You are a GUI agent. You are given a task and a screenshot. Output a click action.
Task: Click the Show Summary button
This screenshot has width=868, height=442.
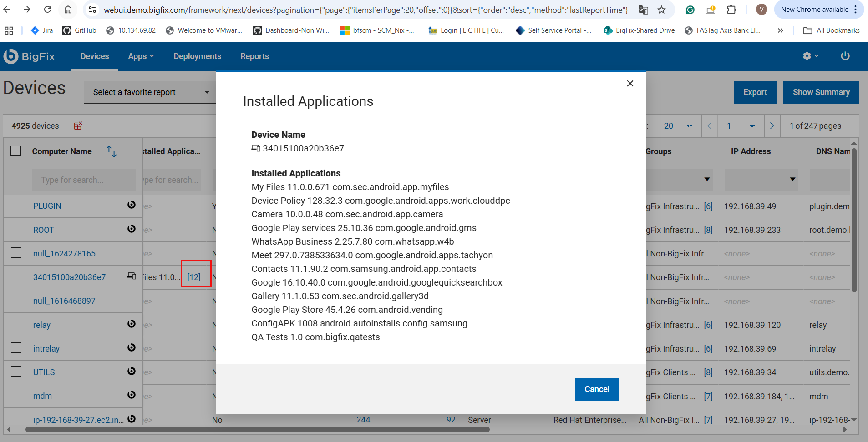coord(821,92)
